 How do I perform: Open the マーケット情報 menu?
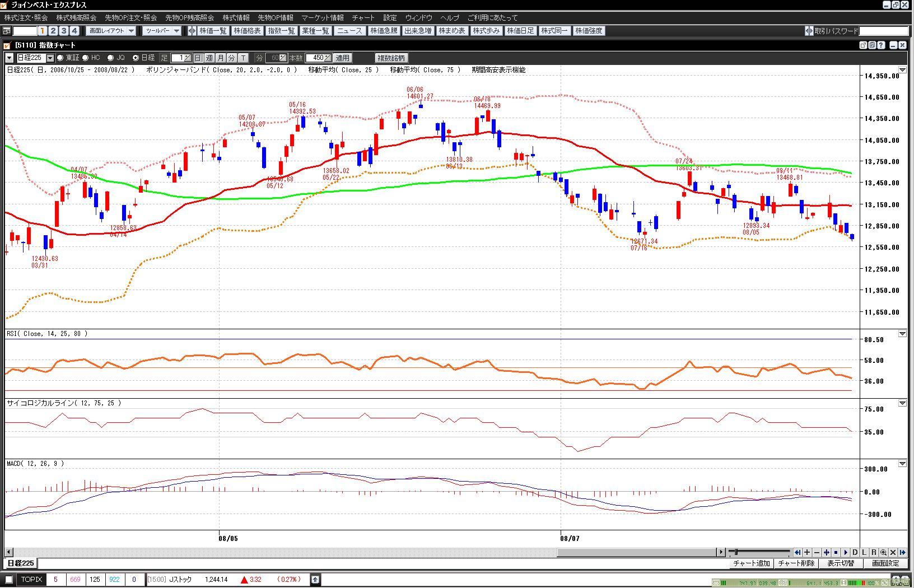click(x=322, y=18)
